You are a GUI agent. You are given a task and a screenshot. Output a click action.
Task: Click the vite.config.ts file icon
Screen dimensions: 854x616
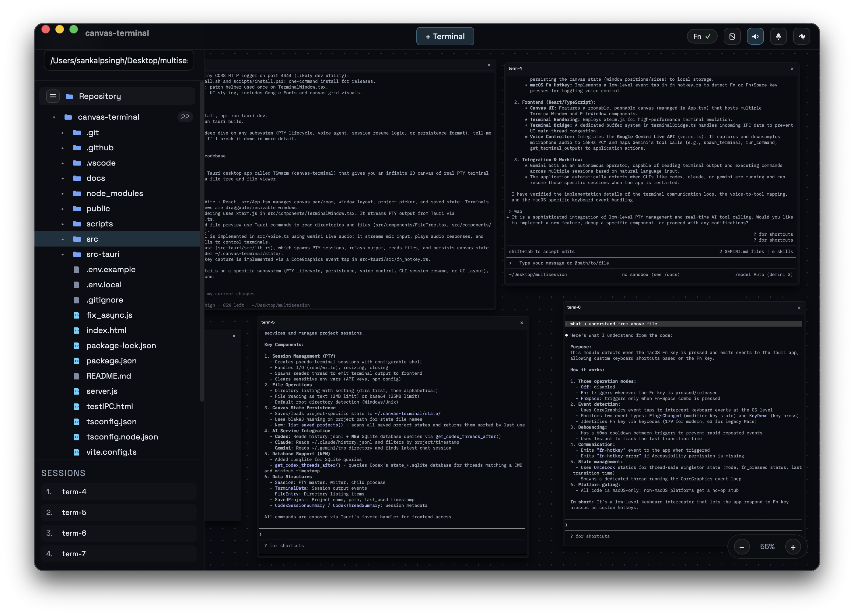point(77,452)
